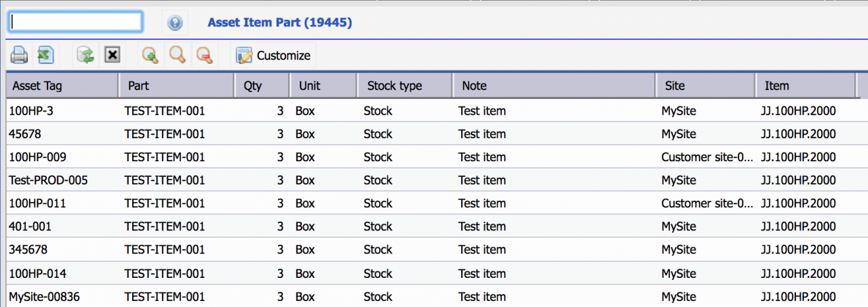Select the row with asset tag 100HP-3
The width and height of the screenshot is (868, 307).
coord(434,110)
